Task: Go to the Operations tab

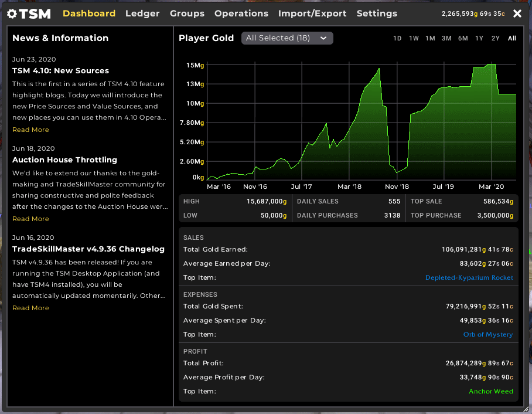Action: 241,13
